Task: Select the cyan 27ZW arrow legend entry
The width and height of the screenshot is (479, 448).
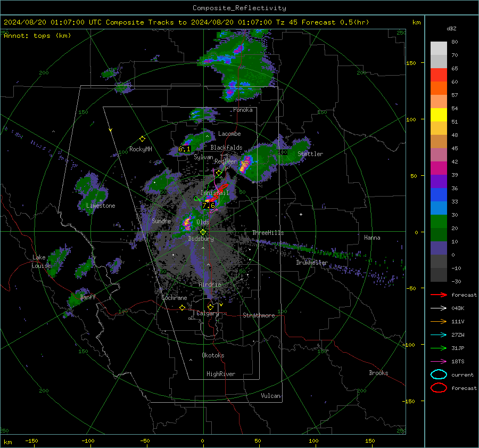Action: [439, 335]
